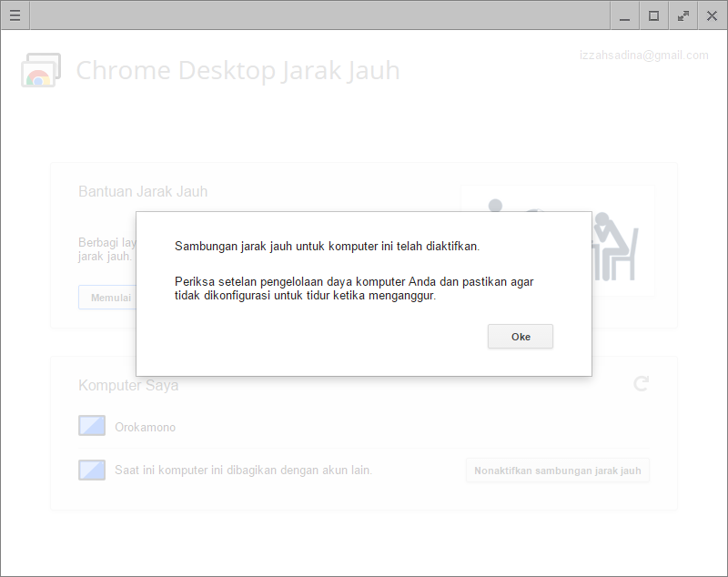Image resolution: width=728 pixels, height=577 pixels.
Task: Click the Chrome Remote Desktop logo icon
Action: pos(41,70)
